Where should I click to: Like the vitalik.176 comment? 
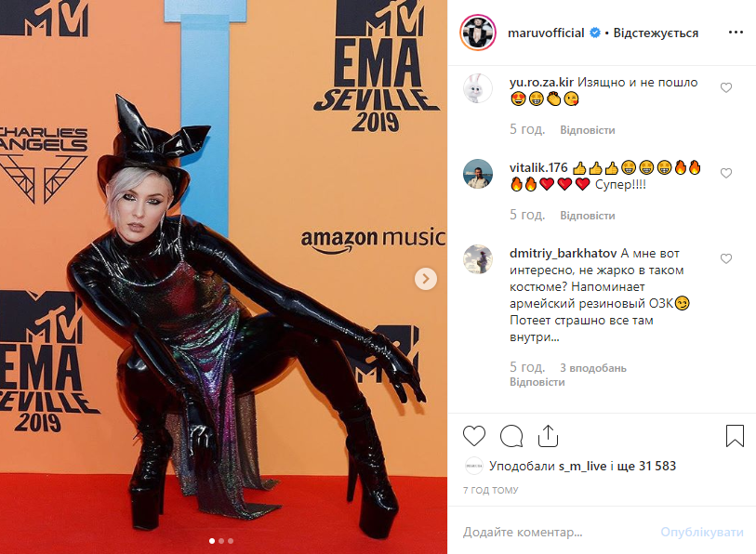[x=726, y=173]
